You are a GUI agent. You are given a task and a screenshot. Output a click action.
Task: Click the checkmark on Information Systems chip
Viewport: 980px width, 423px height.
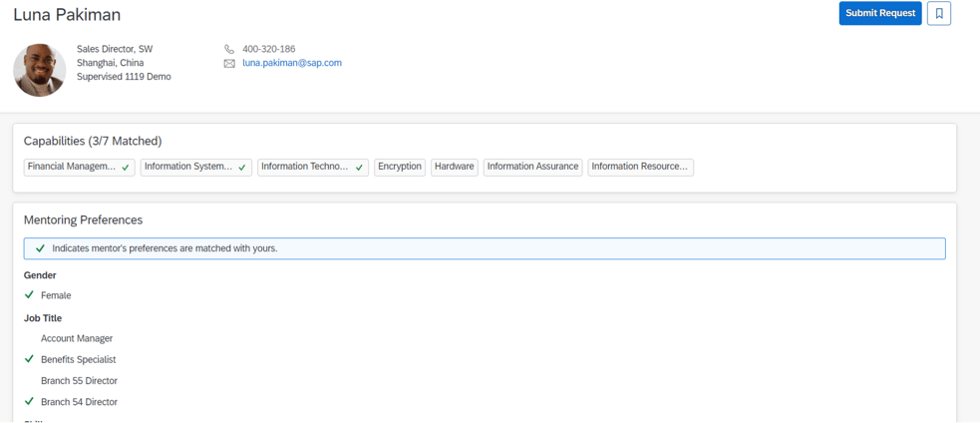242,168
